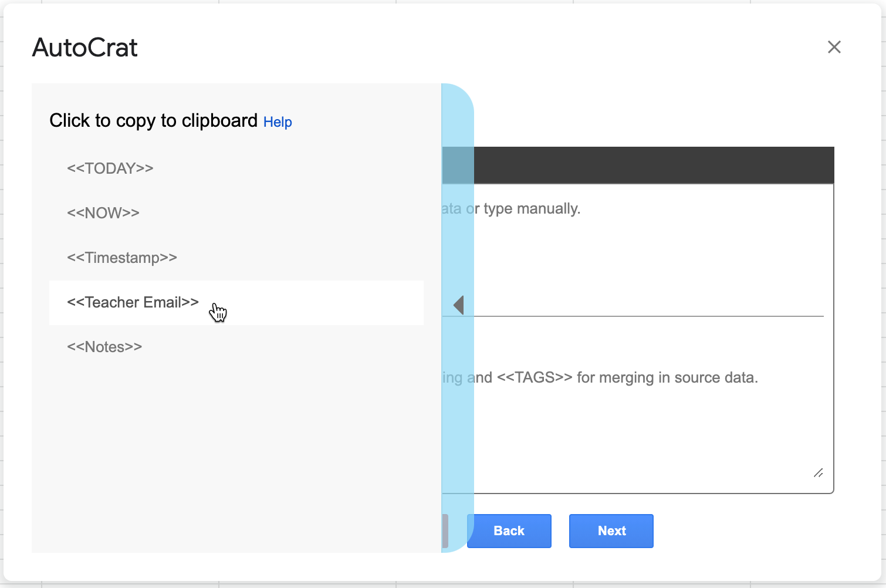Image resolution: width=886 pixels, height=588 pixels.
Task: Click the dark section header bar
Action: coord(645,165)
